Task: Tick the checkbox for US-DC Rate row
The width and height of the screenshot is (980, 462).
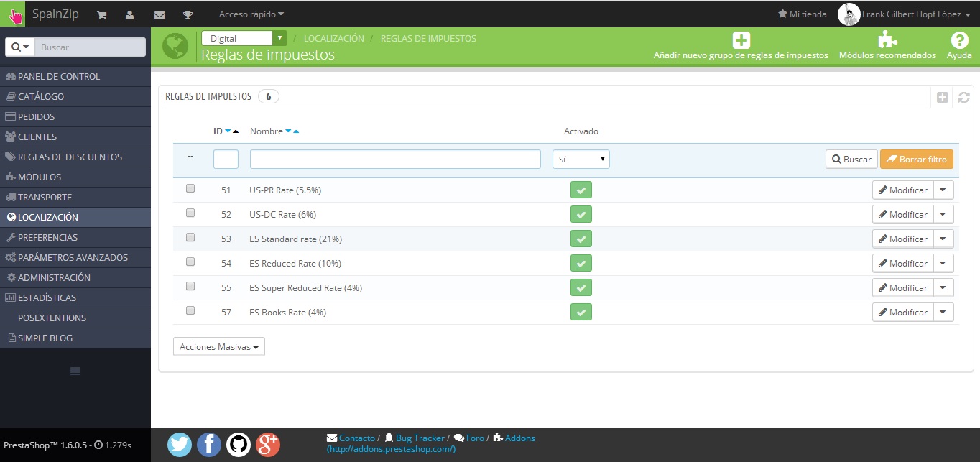Action: pos(190,213)
